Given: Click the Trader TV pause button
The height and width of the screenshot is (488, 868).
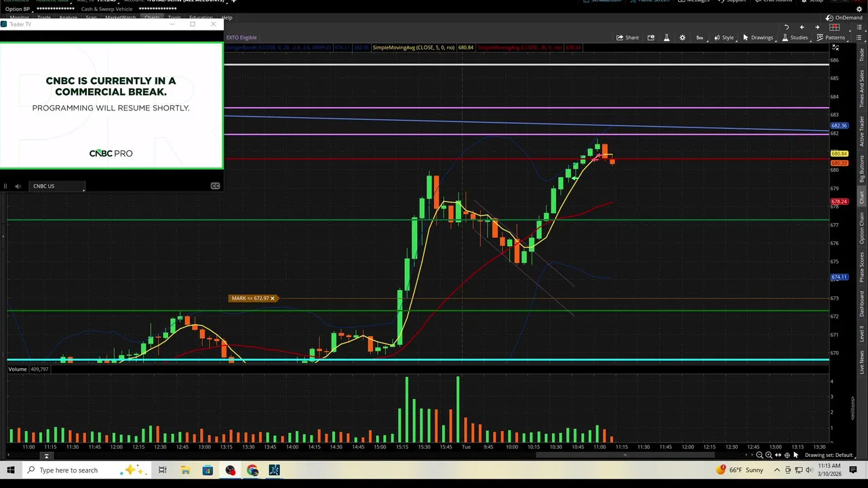Looking at the screenshot, I should pos(5,186).
